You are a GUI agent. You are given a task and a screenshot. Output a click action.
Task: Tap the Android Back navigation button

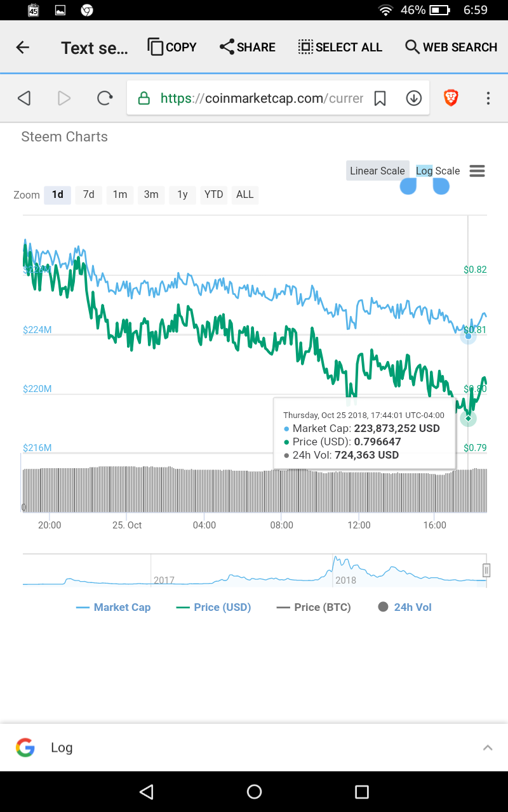(x=147, y=792)
